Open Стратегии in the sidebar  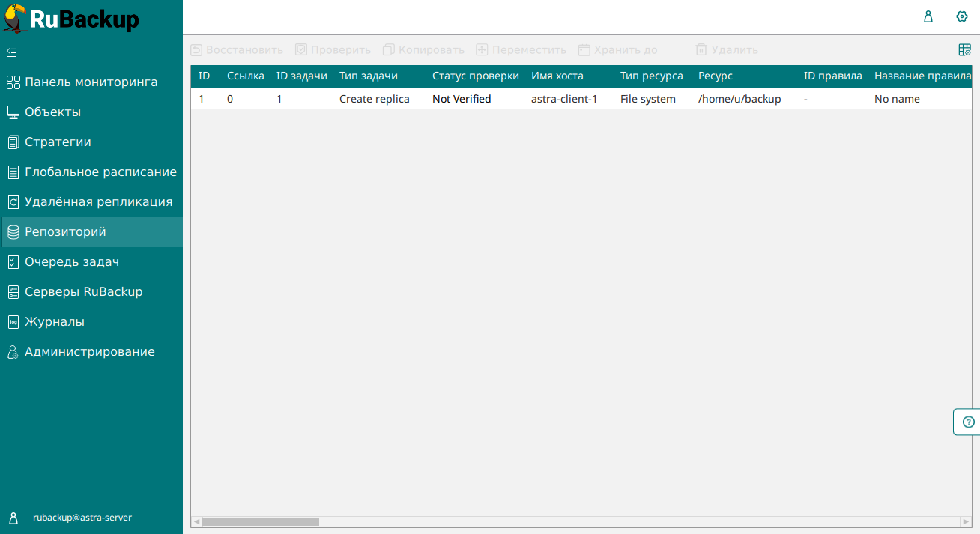tap(58, 142)
